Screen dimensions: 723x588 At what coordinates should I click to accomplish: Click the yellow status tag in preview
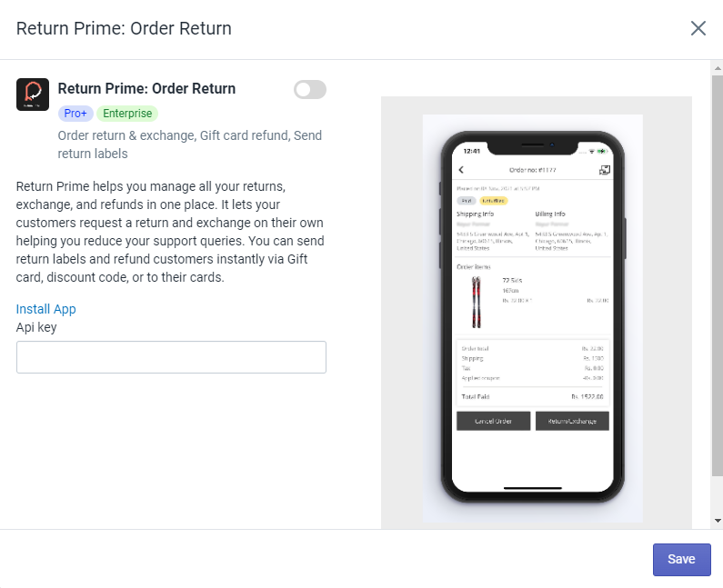pyautogui.click(x=494, y=200)
